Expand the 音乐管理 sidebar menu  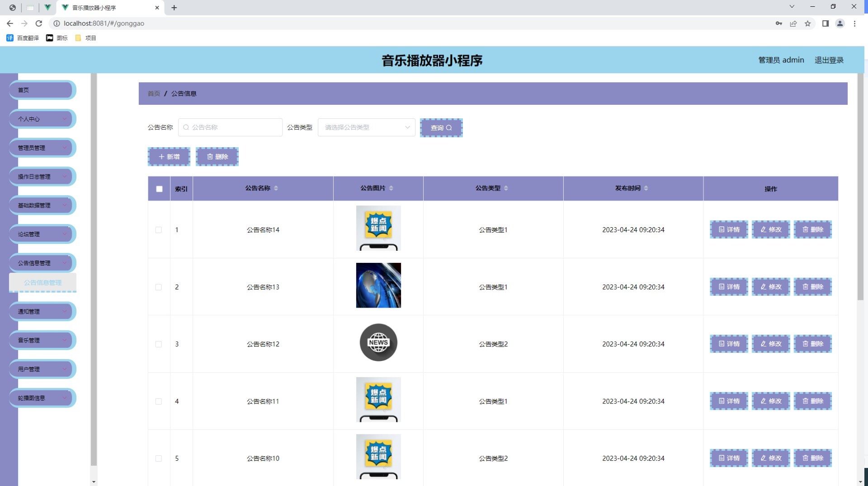[42, 340]
